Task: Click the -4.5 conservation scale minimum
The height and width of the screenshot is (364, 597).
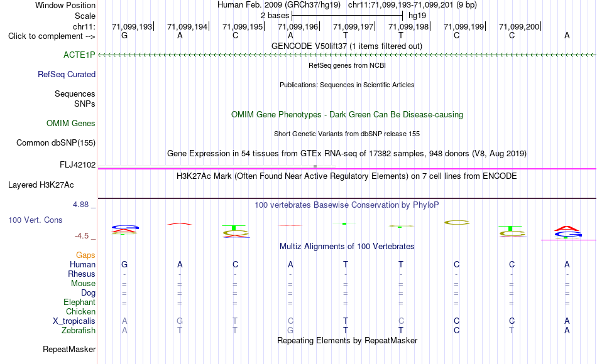Action: (x=82, y=236)
